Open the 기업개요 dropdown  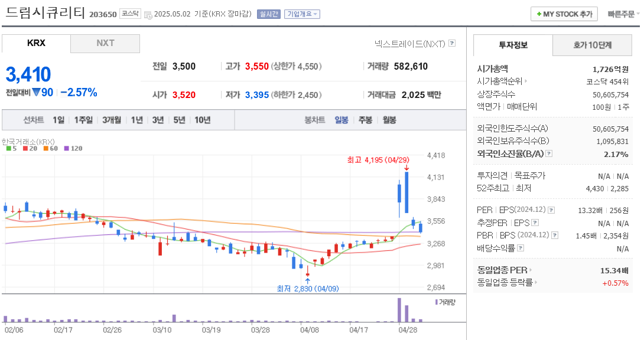(303, 14)
